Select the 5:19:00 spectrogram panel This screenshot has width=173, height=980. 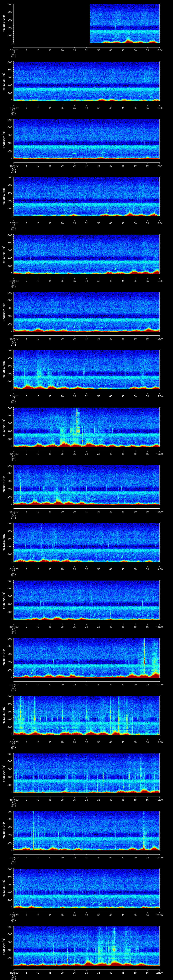[x=87, y=888]
